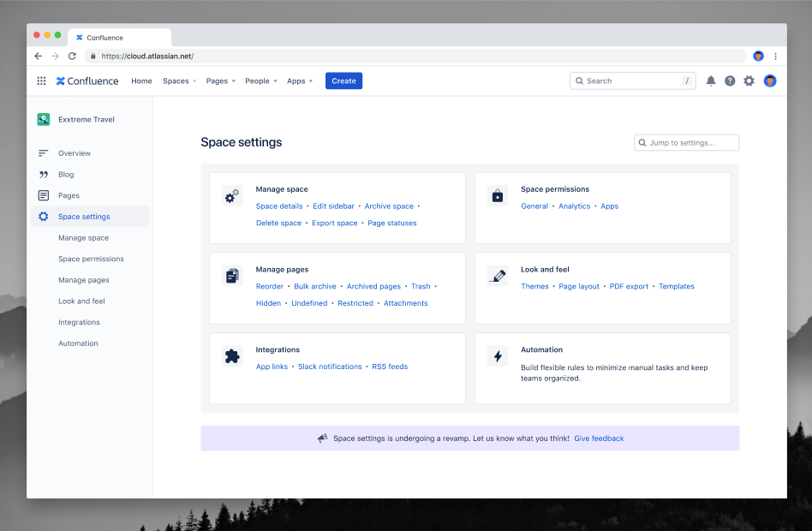812x531 pixels.
Task: Open the General permissions link
Action: tap(534, 206)
